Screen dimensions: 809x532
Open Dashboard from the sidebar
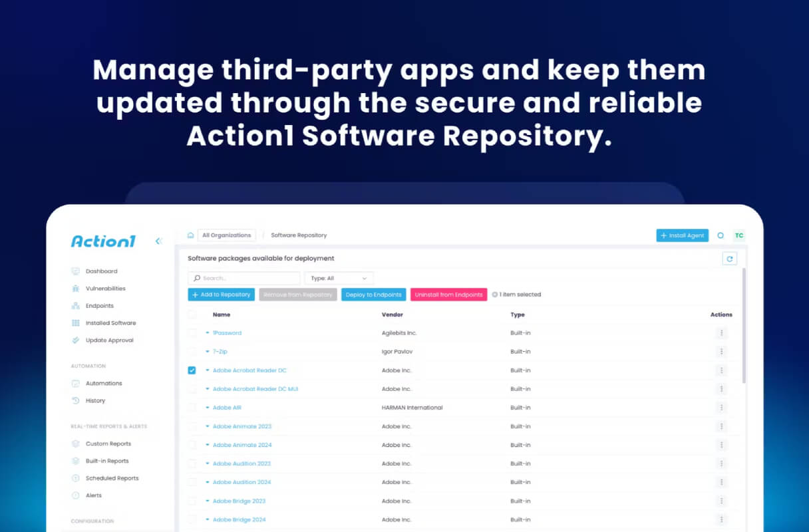tap(101, 271)
